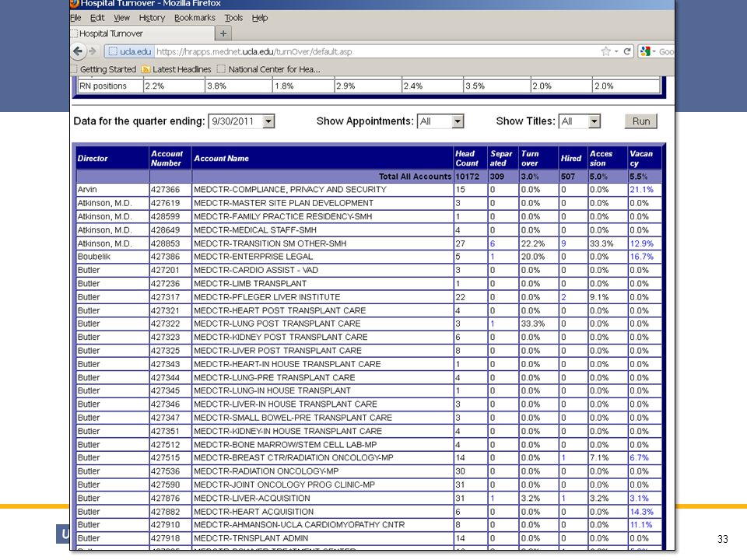The height and width of the screenshot is (560, 747).
Task: Click the Run button
Action: click(640, 121)
